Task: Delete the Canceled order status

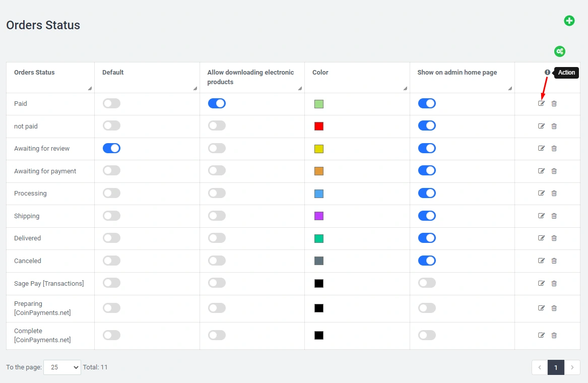Action: tap(554, 261)
